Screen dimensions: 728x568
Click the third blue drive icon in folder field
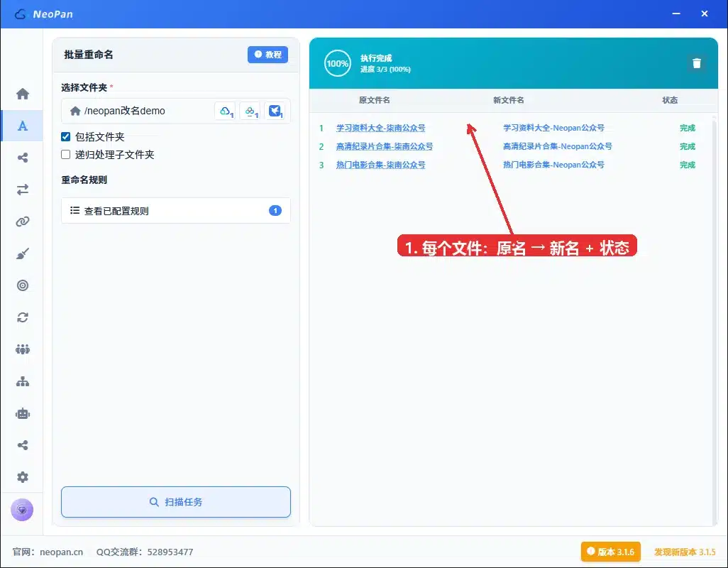[275, 111]
